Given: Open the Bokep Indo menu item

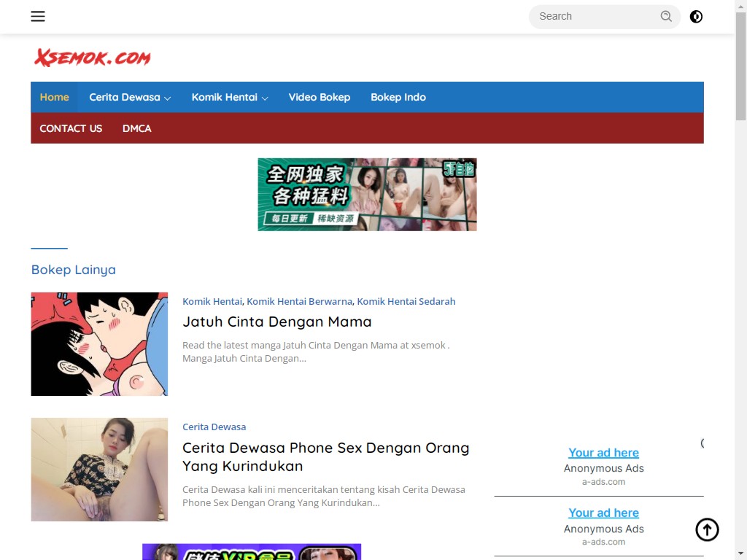Looking at the screenshot, I should click(398, 97).
